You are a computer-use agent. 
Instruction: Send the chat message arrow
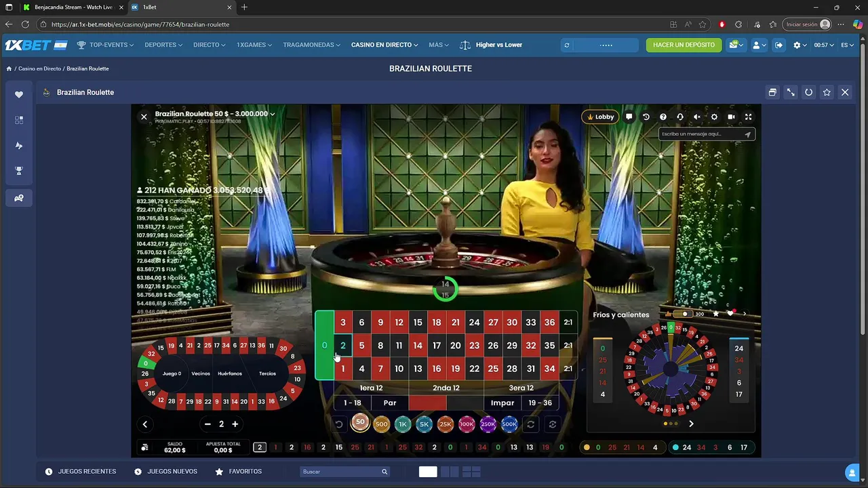pyautogui.click(x=747, y=134)
